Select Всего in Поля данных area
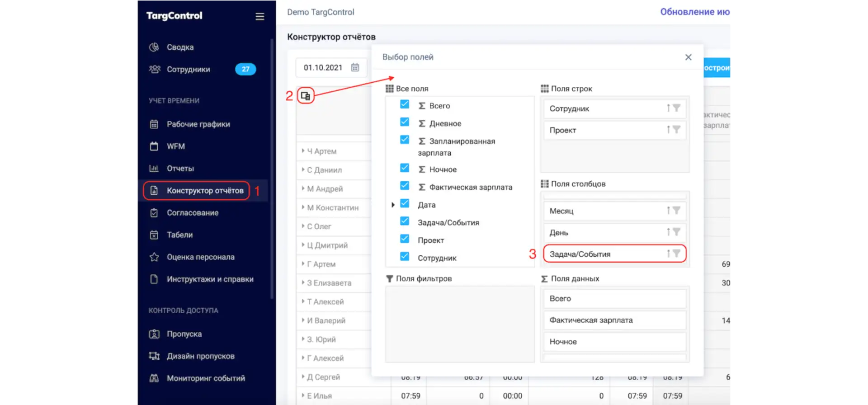 pos(615,298)
